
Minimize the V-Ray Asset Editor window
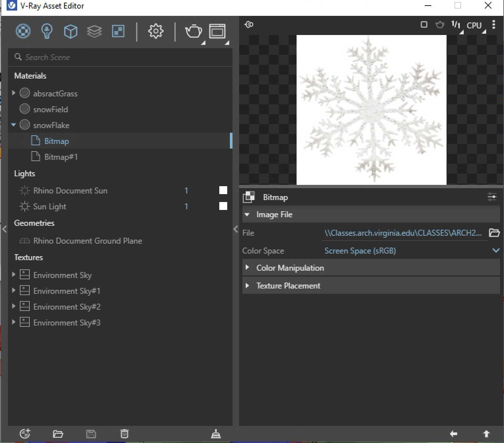[428, 6]
